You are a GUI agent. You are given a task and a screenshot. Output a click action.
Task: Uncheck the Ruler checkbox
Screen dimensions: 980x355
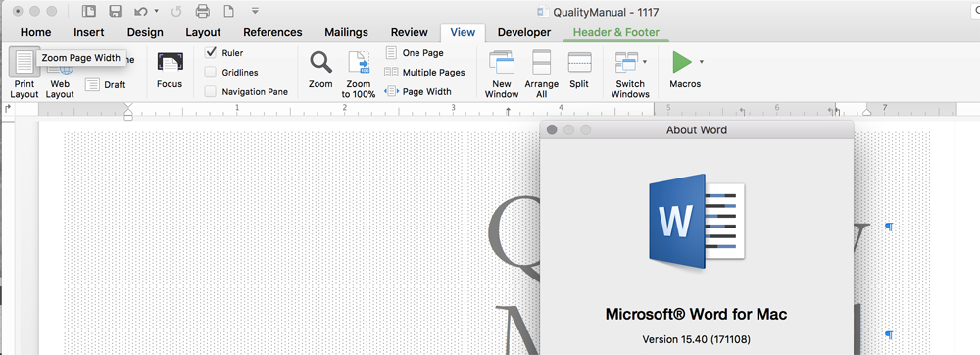click(x=211, y=53)
